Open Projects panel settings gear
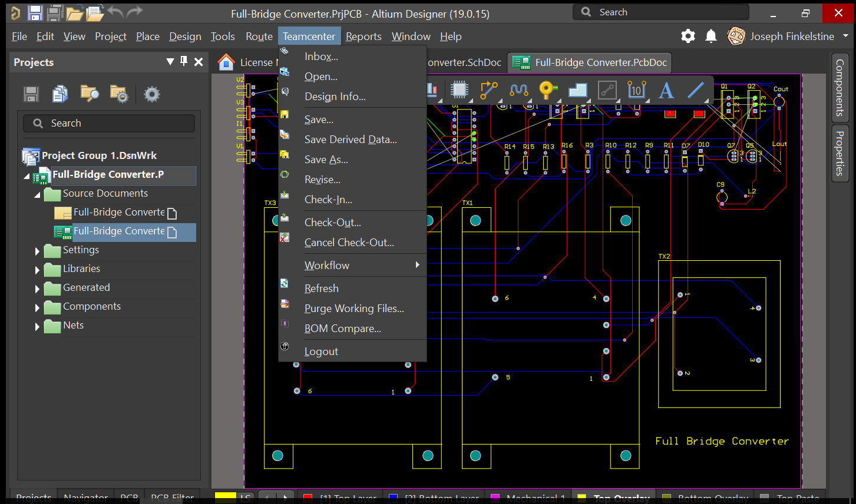856x504 pixels. [152, 94]
